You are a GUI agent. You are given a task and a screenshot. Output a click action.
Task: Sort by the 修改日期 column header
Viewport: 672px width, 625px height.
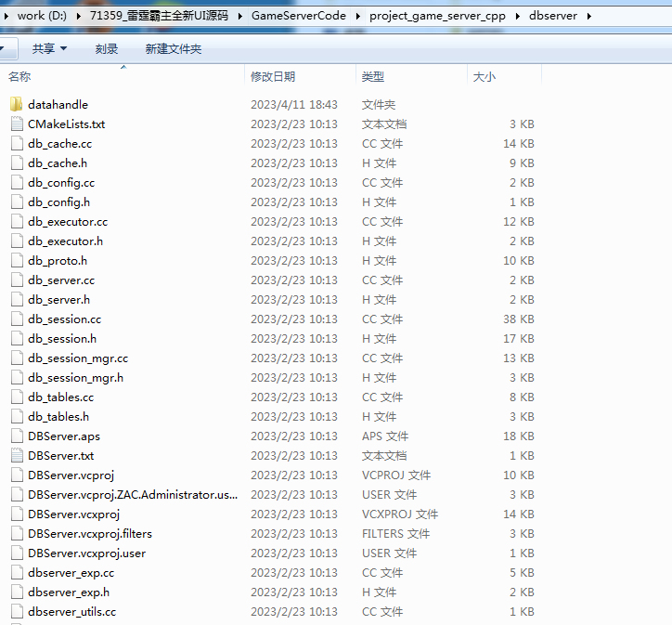coord(272,77)
